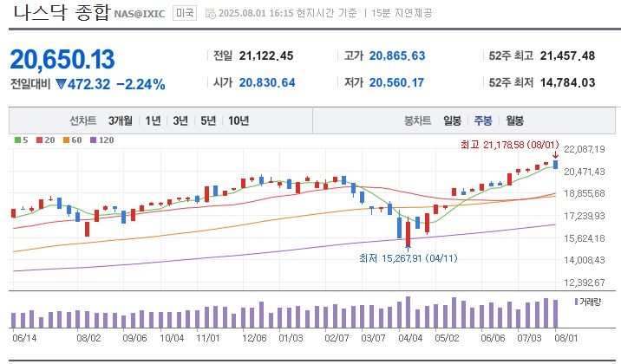Click the 저가 value 20,560.17

(x=396, y=82)
